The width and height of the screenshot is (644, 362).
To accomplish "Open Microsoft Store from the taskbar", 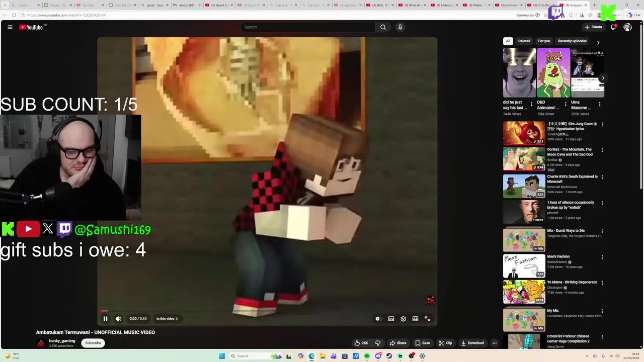I will [345, 356].
